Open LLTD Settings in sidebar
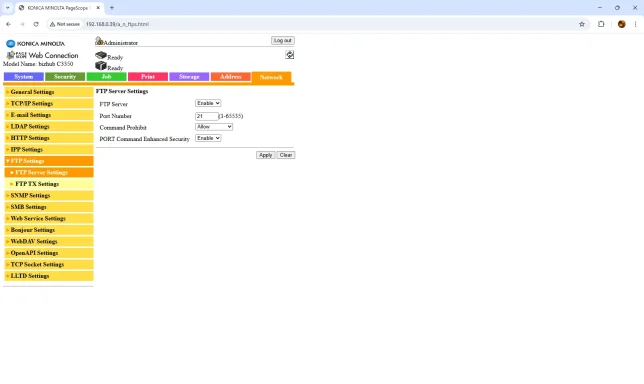The image size is (644, 384). click(x=49, y=276)
